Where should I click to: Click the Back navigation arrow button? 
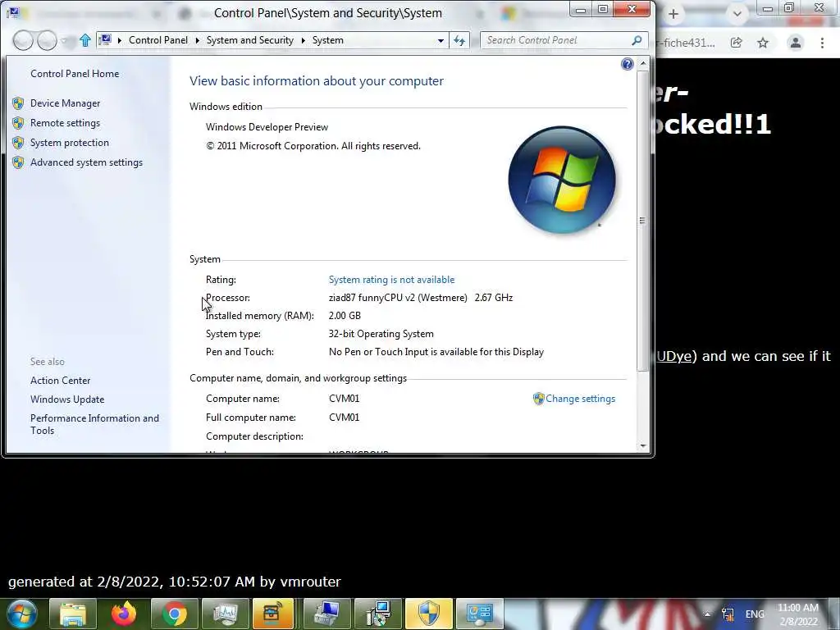click(x=23, y=40)
